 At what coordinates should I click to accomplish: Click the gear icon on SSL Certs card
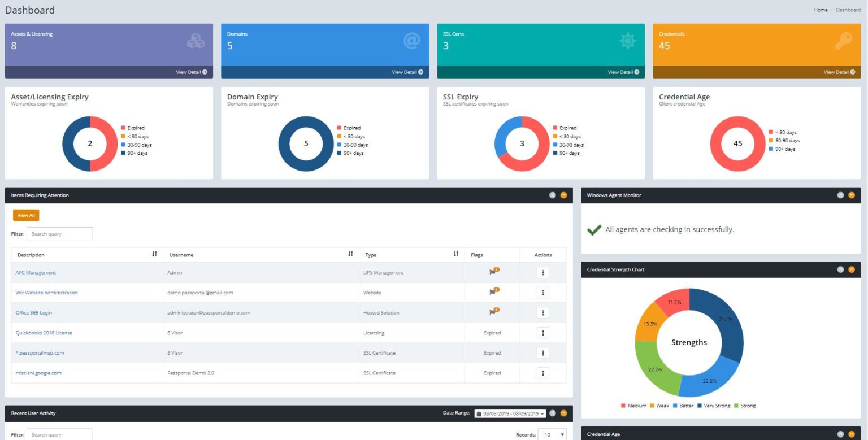(628, 41)
